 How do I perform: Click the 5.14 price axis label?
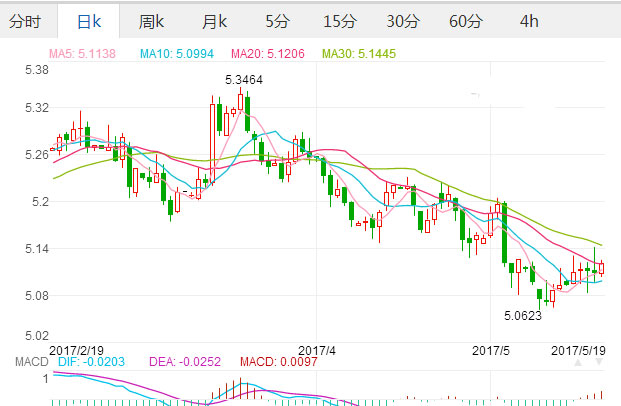pyautogui.click(x=37, y=249)
